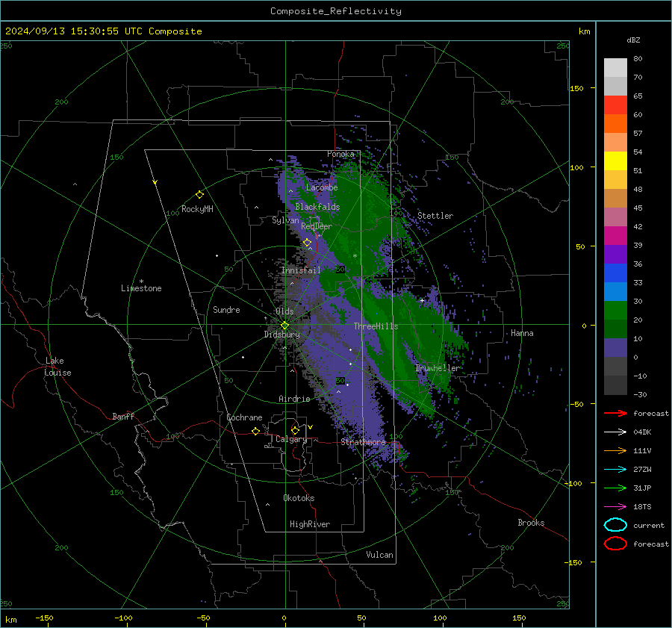The image size is (672, 628).
Task: Click the -30 value in dBZ legend
Action: point(639,395)
